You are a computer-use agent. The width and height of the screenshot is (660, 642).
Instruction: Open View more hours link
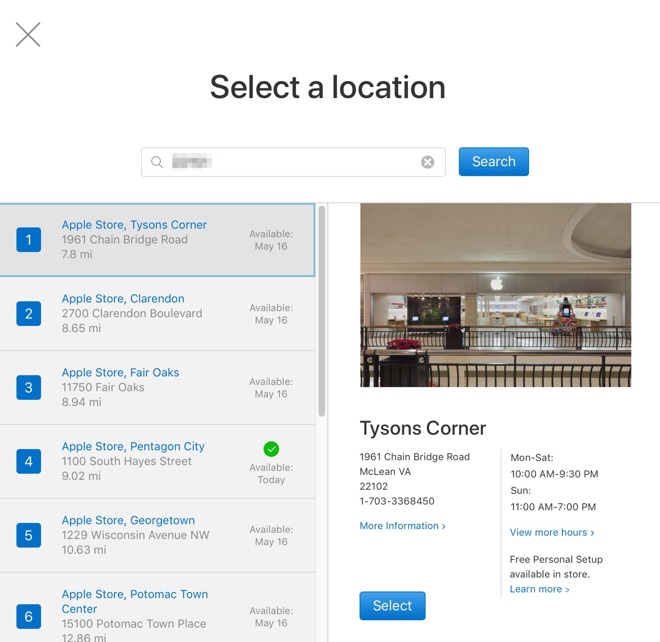[552, 532]
